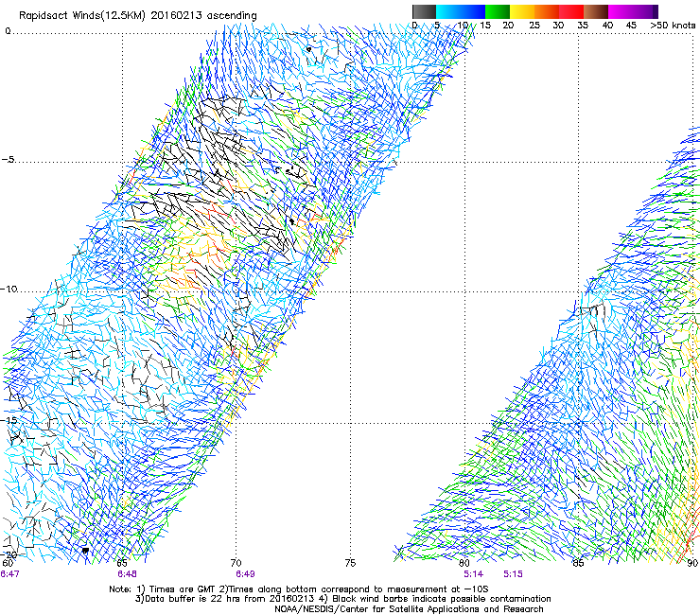This screenshot has width=700, height=615.
Task: Click the '30' legend speed label
Action: (558, 26)
